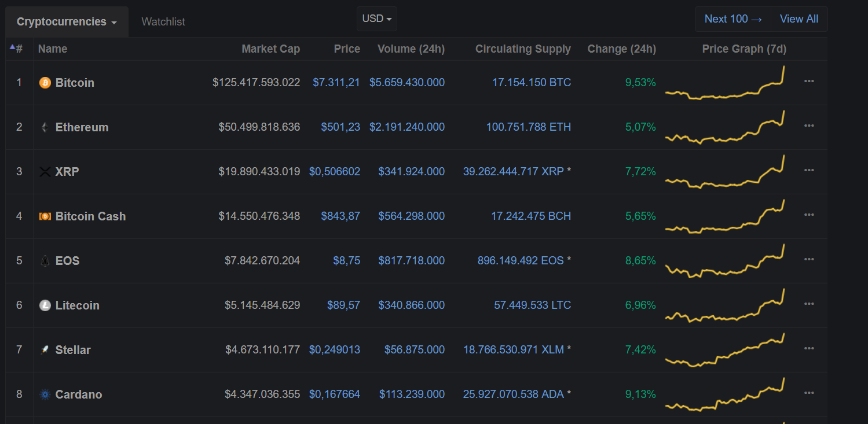Open the more options menu for EOS
The width and height of the screenshot is (868, 424).
click(809, 259)
